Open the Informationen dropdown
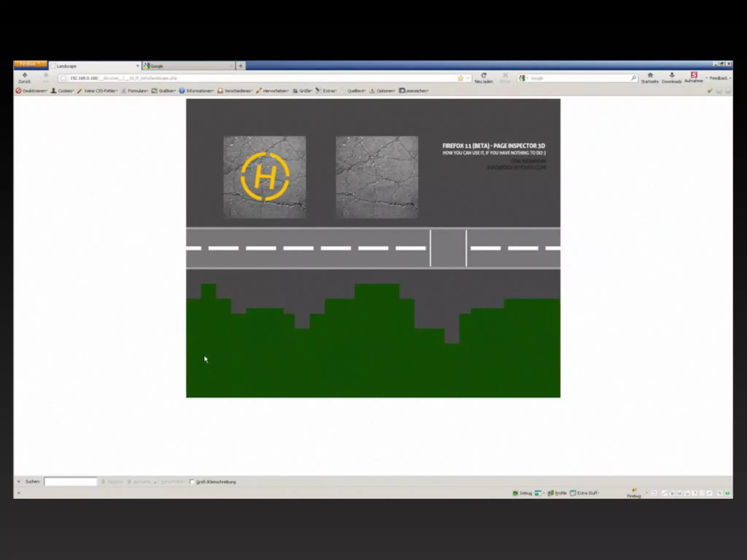The image size is (747, 560). [197, 91]
